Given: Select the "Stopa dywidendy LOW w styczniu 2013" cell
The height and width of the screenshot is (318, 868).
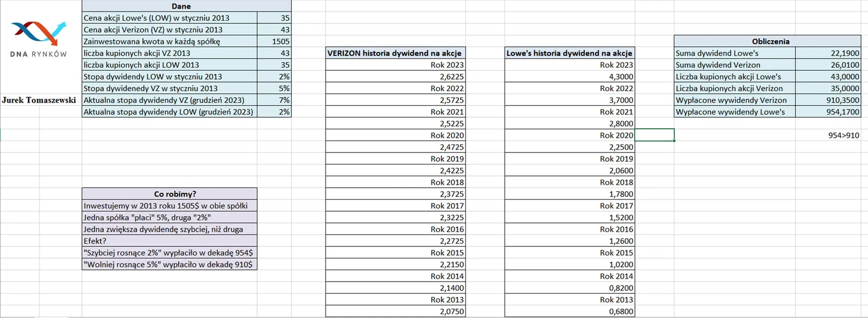Looking at the screenshot, I should [x=170, y=77].
